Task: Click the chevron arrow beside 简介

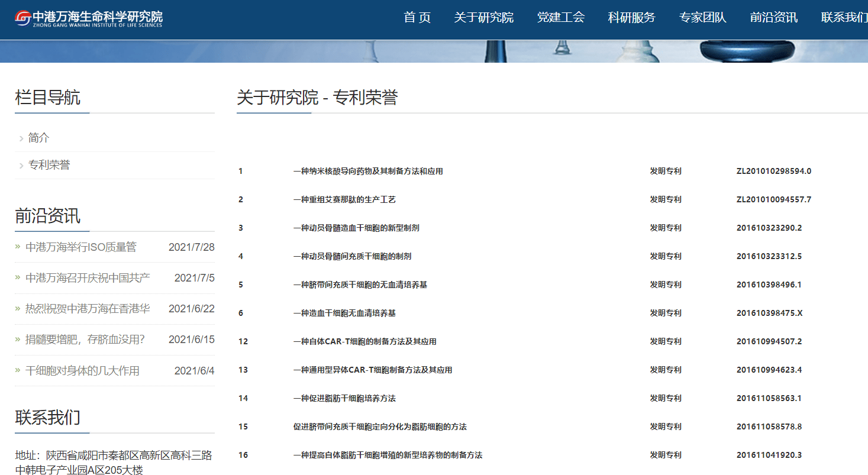Action: (21, 139)
